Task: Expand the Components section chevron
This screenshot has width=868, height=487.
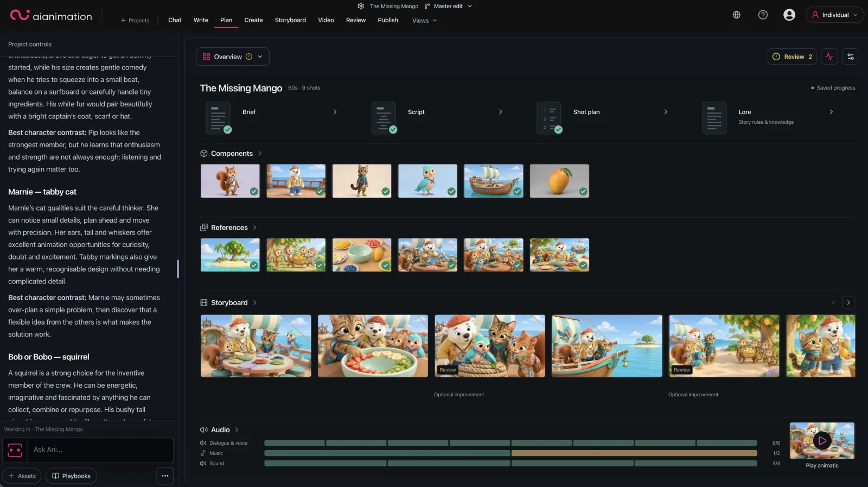Action: click(x=260, y=154)
